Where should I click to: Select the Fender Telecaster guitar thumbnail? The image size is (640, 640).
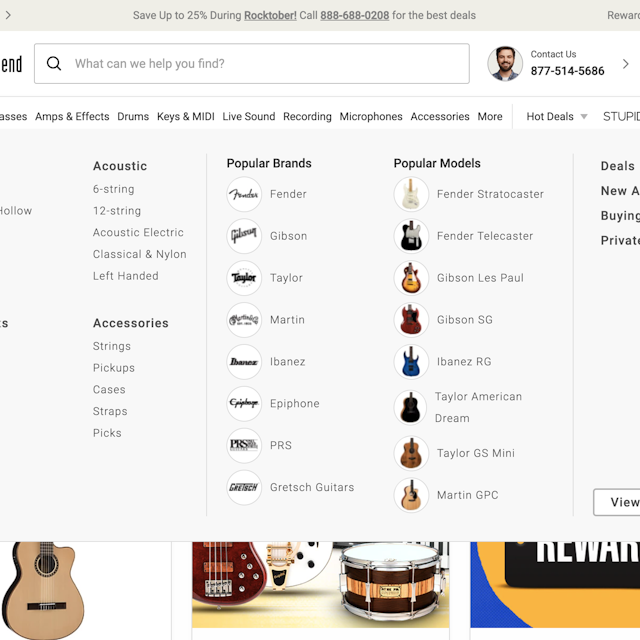point(411,236)
